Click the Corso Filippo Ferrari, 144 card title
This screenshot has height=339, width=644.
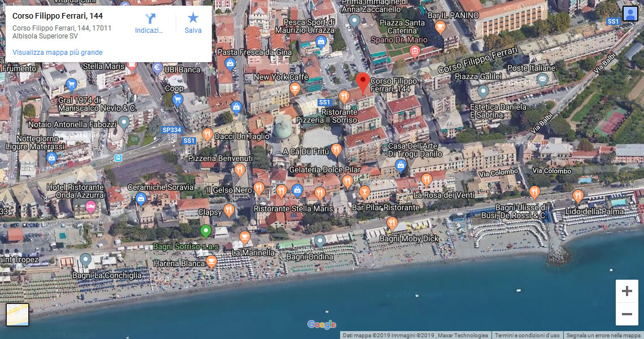(x=58, y=16)
